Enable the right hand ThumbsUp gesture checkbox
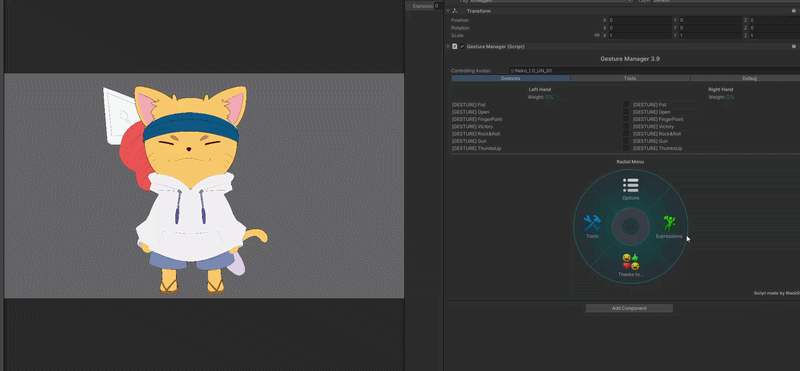The image size is (800, 371). [x=626, y=148]
